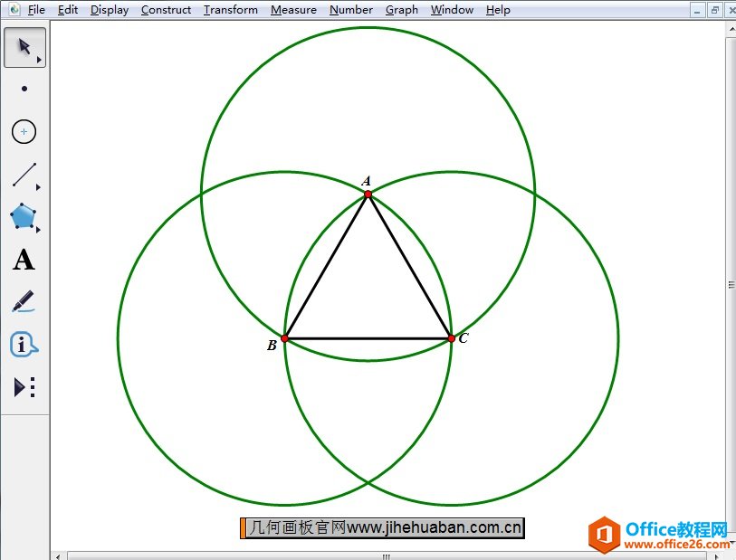
Task: Select red point B on the triangle
Action: (284, 338)
